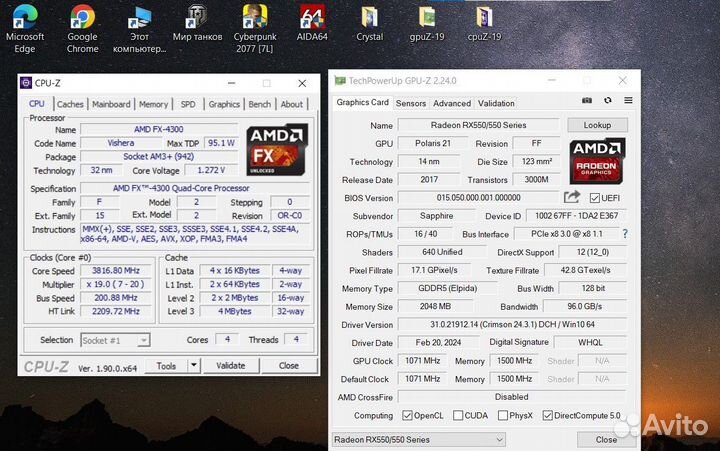This screenshot has width=720, height=451.
Task: Open the AIDA64 desktop shortcut
Action: [x=312, y=23]
